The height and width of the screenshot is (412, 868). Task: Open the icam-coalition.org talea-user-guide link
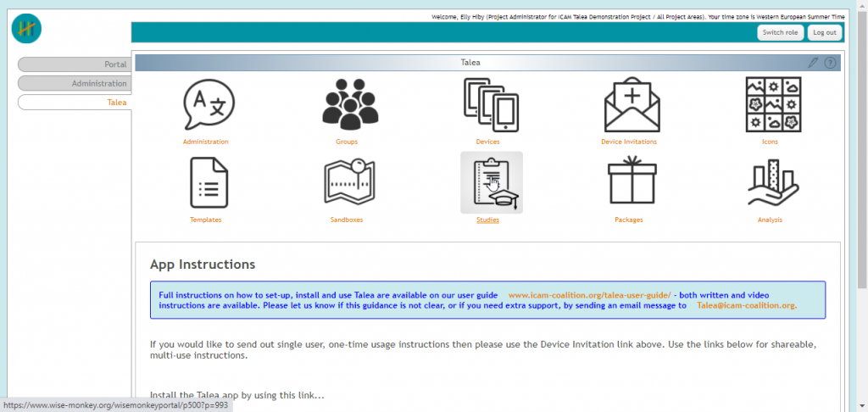590,295
